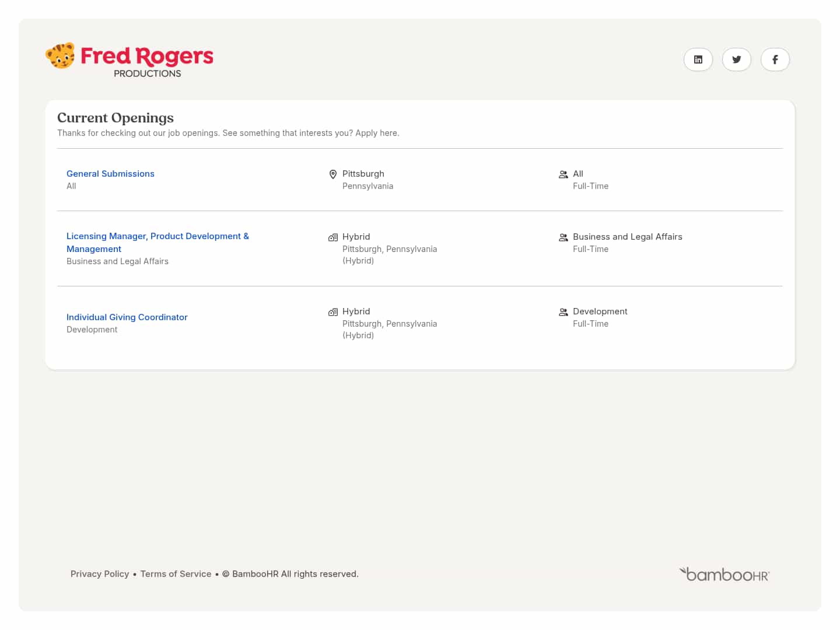The height and width of the screenshot is (630, 840).
Task: Open the Terms of Service link
Action: click(x=176, y=574)
